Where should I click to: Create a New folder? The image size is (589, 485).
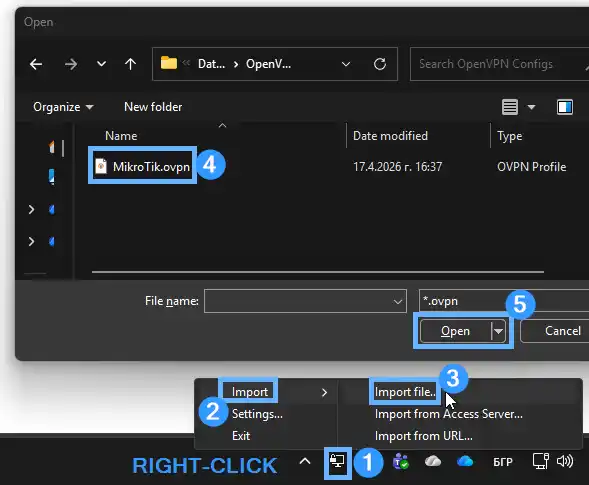tap(153, 107)
